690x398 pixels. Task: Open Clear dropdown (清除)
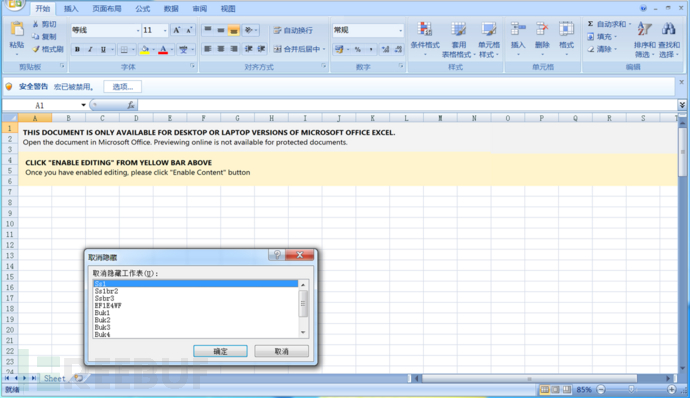click(x=602, y=49)
